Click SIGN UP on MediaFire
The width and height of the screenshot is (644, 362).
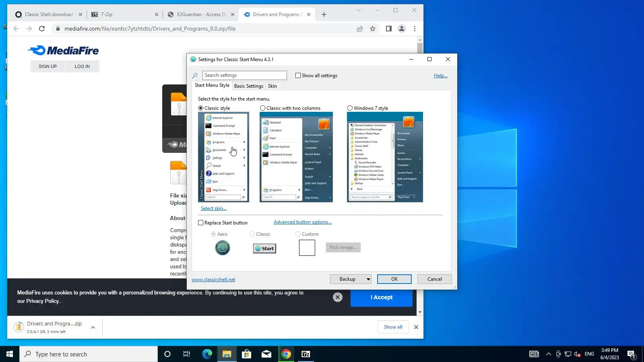pyautogui.click(x=47, y=66)
